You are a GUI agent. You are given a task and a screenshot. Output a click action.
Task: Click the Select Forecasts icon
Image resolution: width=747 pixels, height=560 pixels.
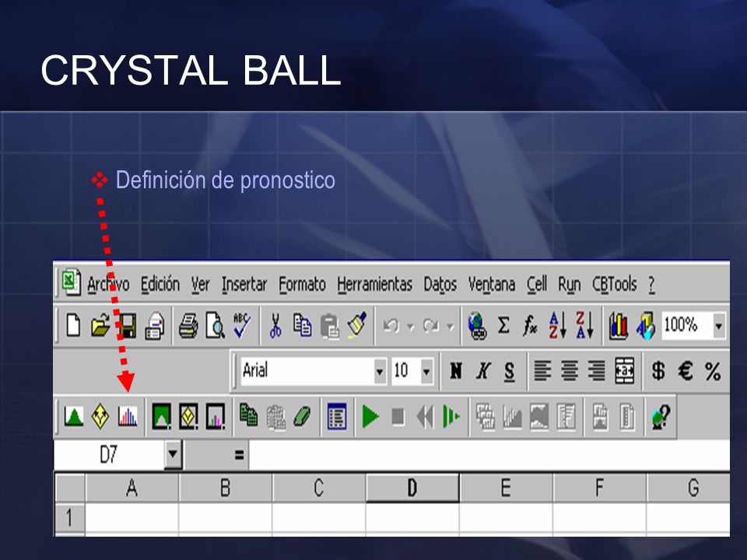(x=216, y=417)
